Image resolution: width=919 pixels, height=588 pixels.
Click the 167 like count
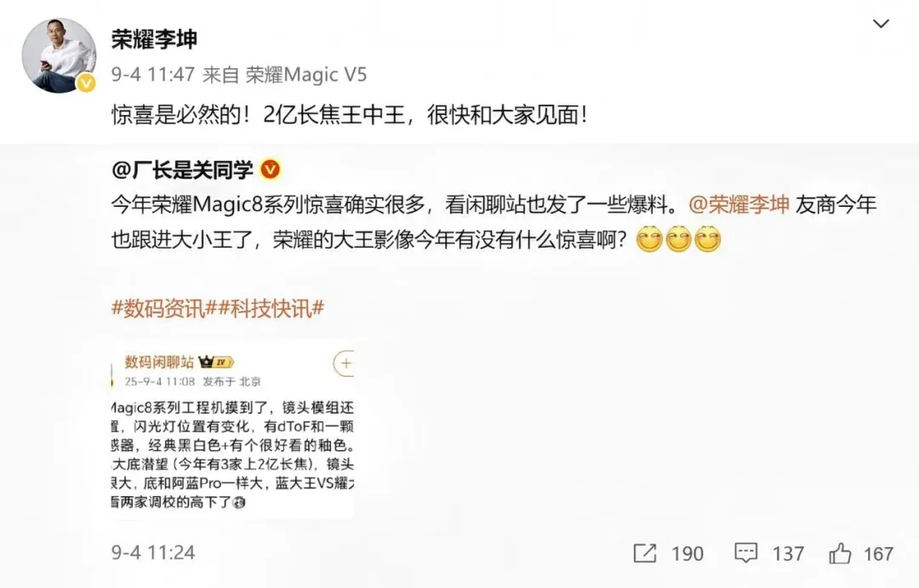pyautogui.click(x=878, y=553)
